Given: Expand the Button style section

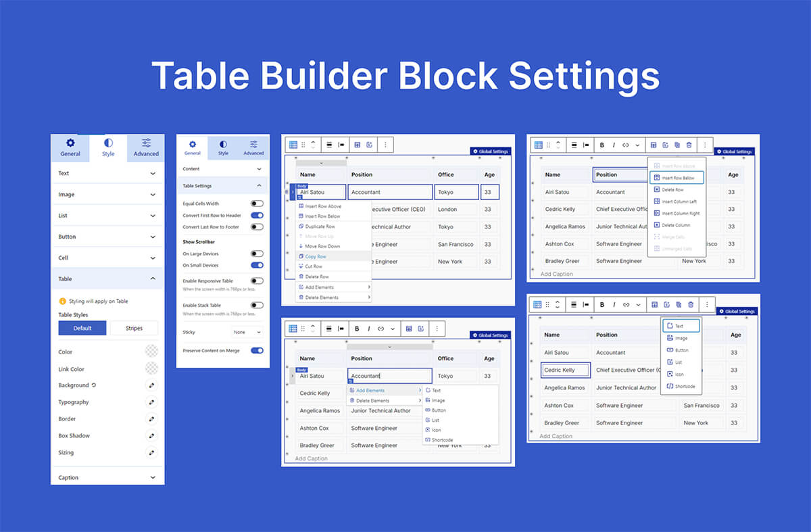Looking at the screenshot, I should point(107,237).
